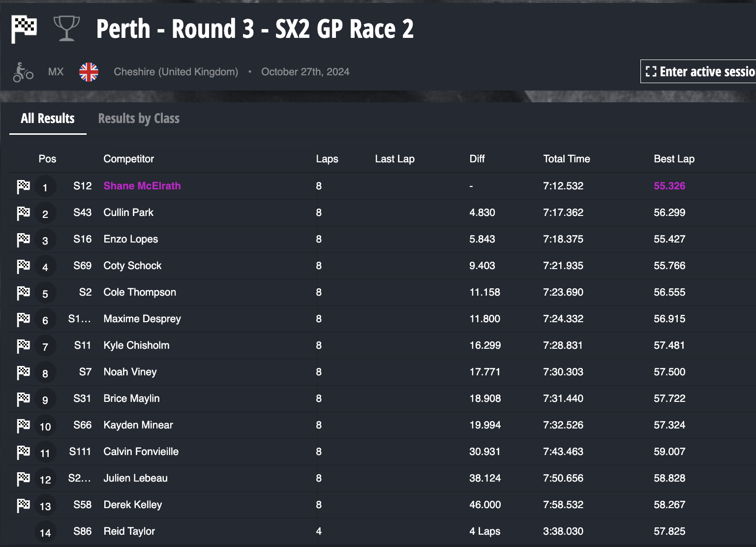Click position badge 10

pyautogui.click(x=45, y=426)
